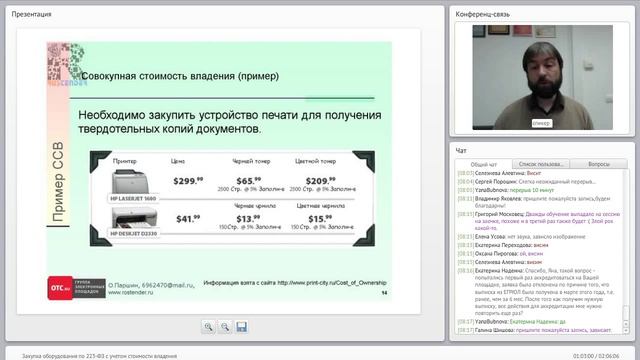This screenshot has width=640, height=360.
Task: Click the chat message from Григорий Московец
Action: coord(539,221)
